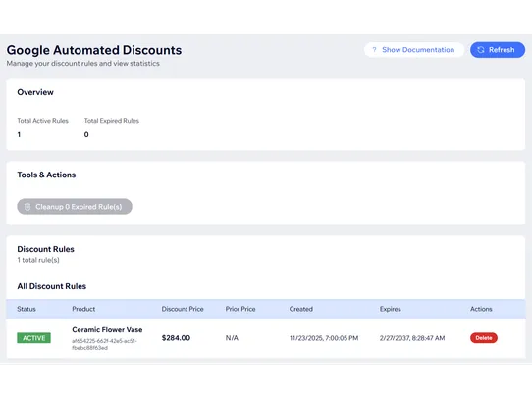Screen dimensions: 532x399
Task: Click the '1 total rule(s)' text
Action: coord(38,260)
